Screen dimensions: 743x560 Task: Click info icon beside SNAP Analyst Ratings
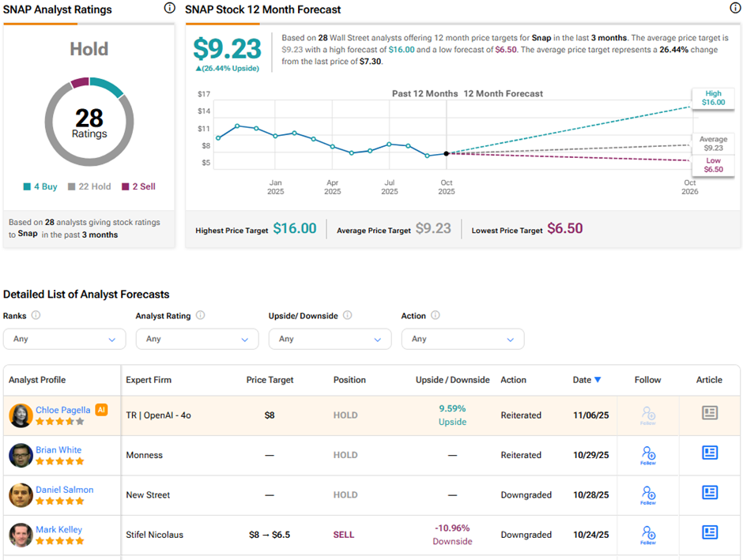click(x=169, y=9)
